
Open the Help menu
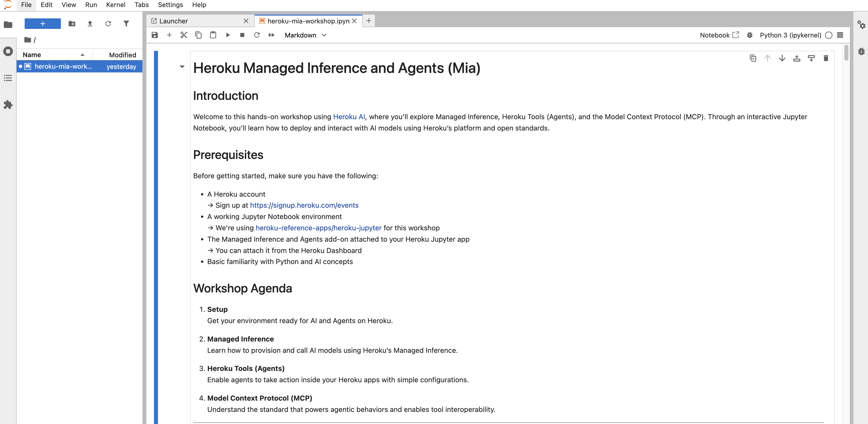tap(199, 5)
